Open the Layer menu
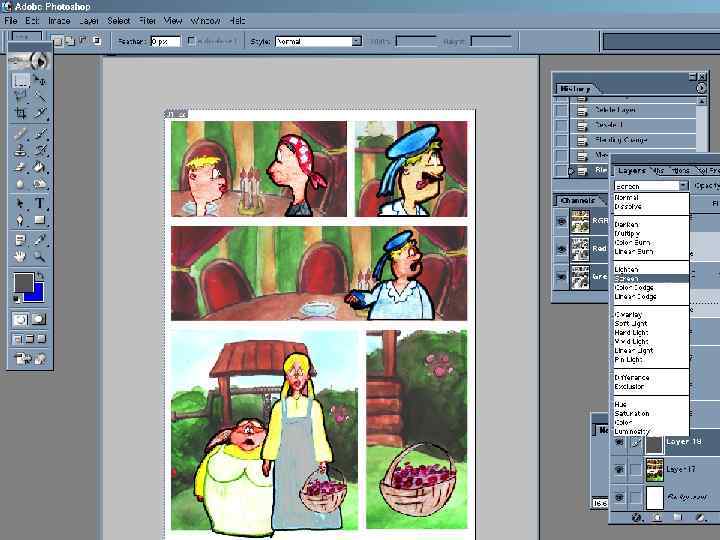720x540 pixels. coord(89,21)
